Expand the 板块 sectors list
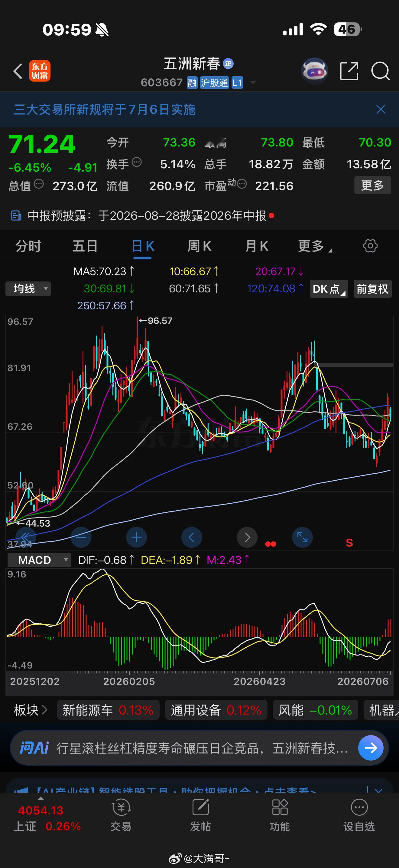The image size is (399, 868). pyautogui.click(x=30, y=710)
